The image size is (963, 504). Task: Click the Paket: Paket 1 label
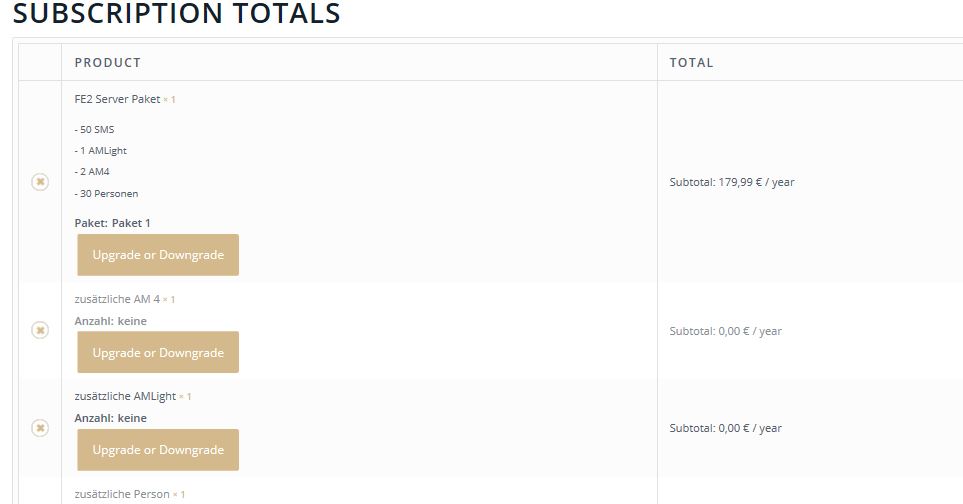pyautogui.click(x=112, y=223)
